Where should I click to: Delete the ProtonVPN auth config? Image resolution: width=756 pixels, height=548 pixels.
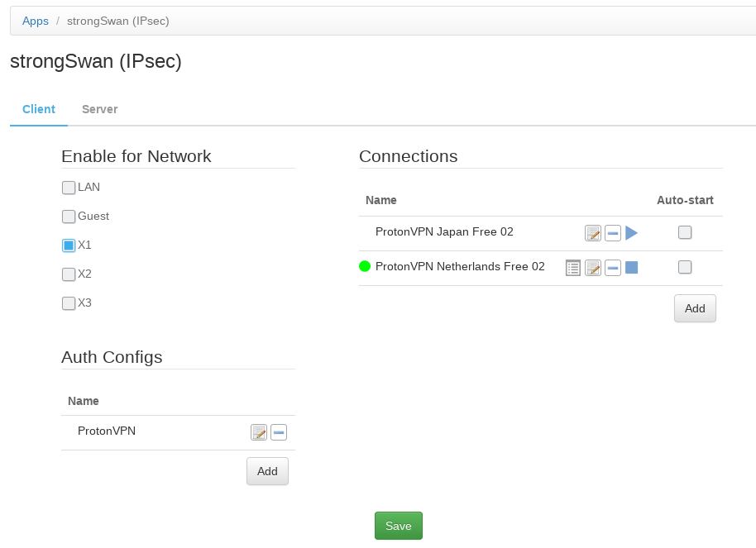[279, 432]
